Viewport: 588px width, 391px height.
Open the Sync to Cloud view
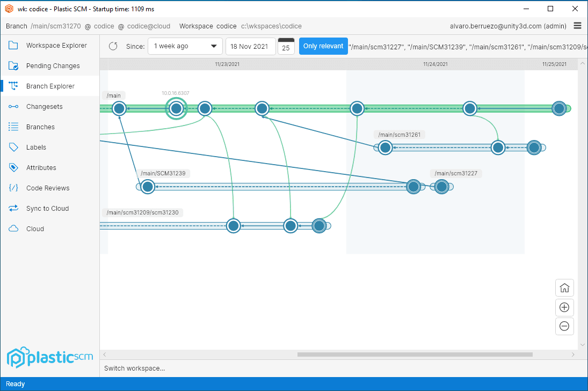(46, 208)
